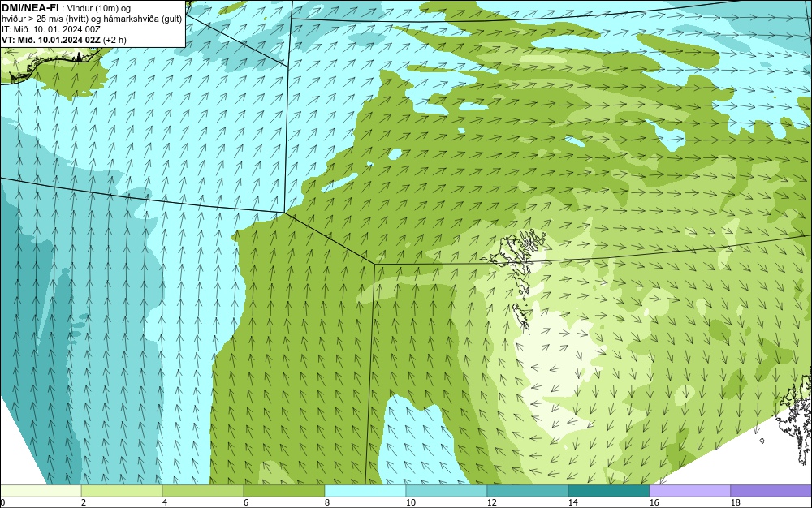Image resolution: width=812 pixels, height=508 pixels.
Task: Click the legend value 0
Action: 2,502
